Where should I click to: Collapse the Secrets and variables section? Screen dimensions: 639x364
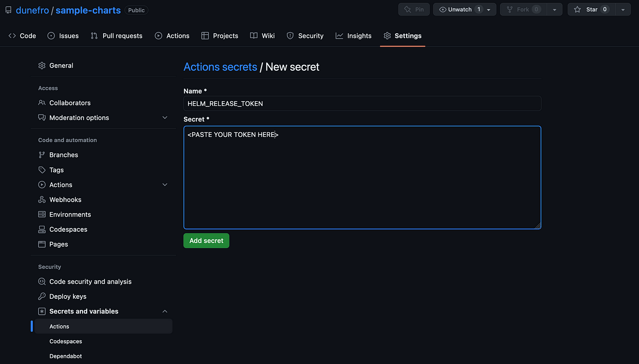tap(165, 312)
